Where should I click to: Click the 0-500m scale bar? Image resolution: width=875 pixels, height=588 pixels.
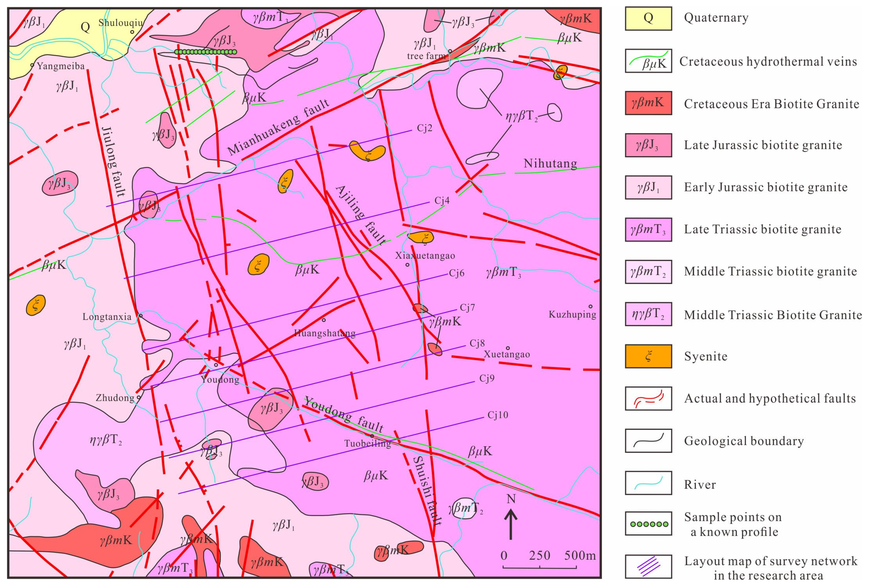pos(540,568)
